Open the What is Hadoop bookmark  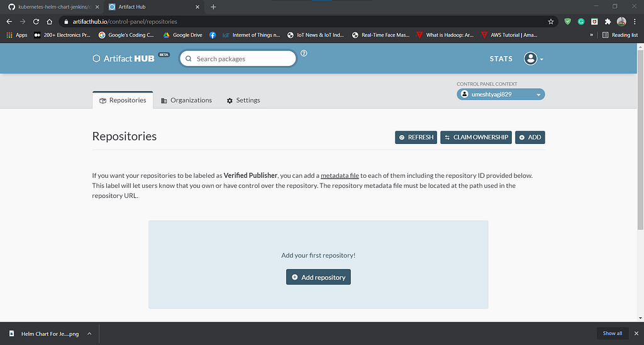click(445, 35)
